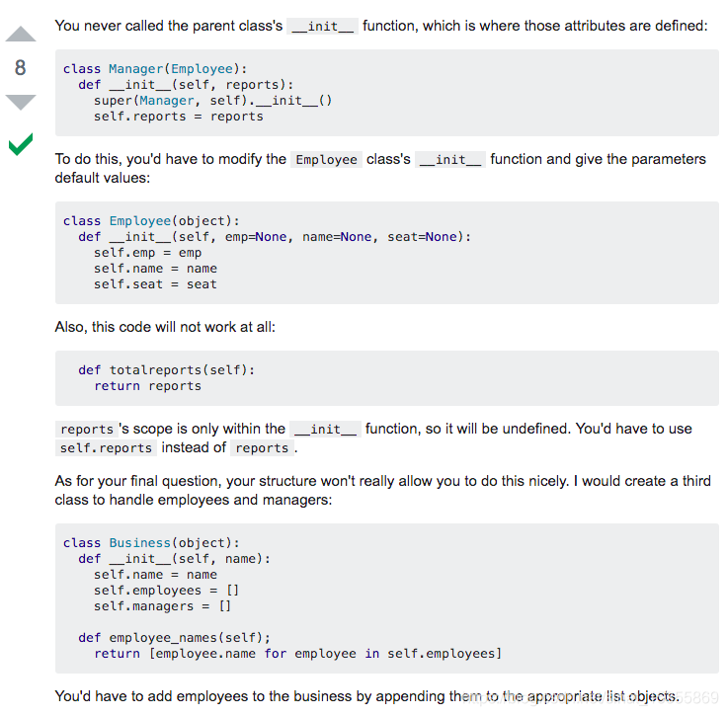728x716 pixels.
Task: Upvote this answer with the up arrow
Action: [21, 34]
